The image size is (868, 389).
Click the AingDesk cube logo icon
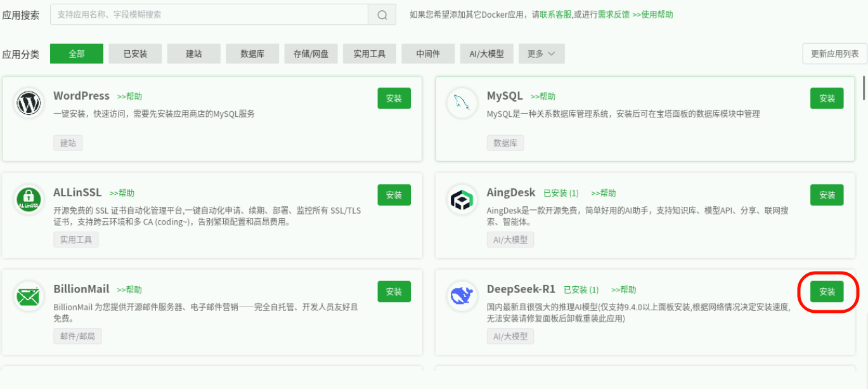point(462,200)
